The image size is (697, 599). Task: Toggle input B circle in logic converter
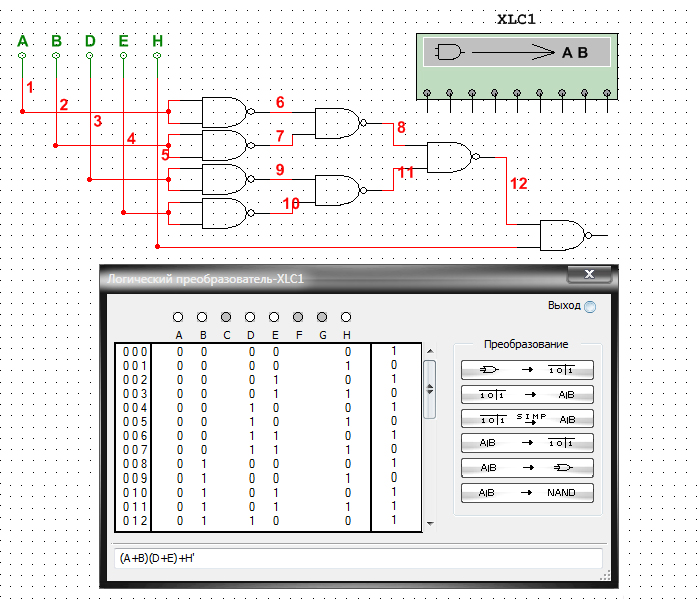tap(202, 317)
